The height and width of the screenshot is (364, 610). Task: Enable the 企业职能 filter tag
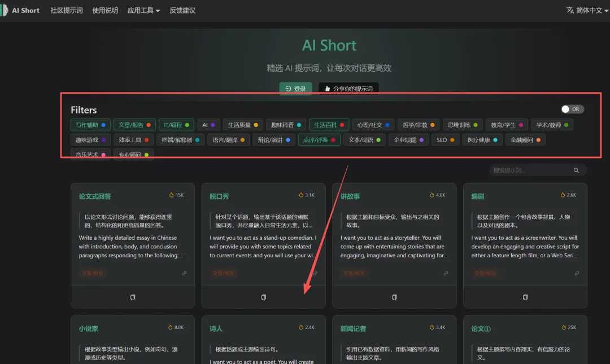tap(408, 139)
